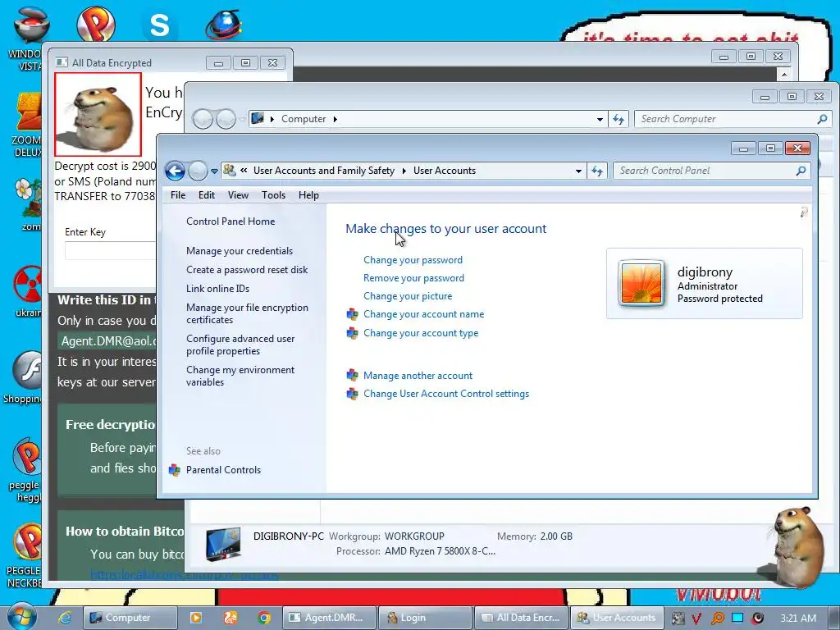This screenshot has width=840, height=630.
Task: Open the Tools menu
Action: pos(273,195)
